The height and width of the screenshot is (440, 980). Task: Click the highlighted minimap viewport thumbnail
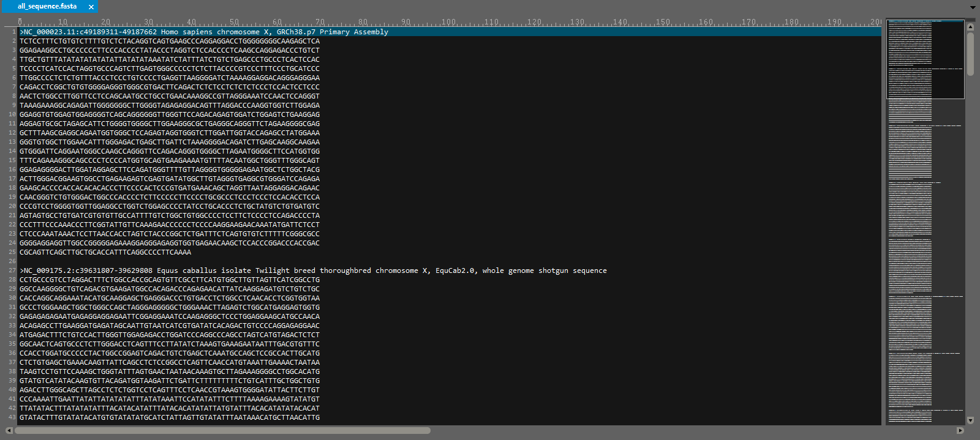[x=925, y=59]
